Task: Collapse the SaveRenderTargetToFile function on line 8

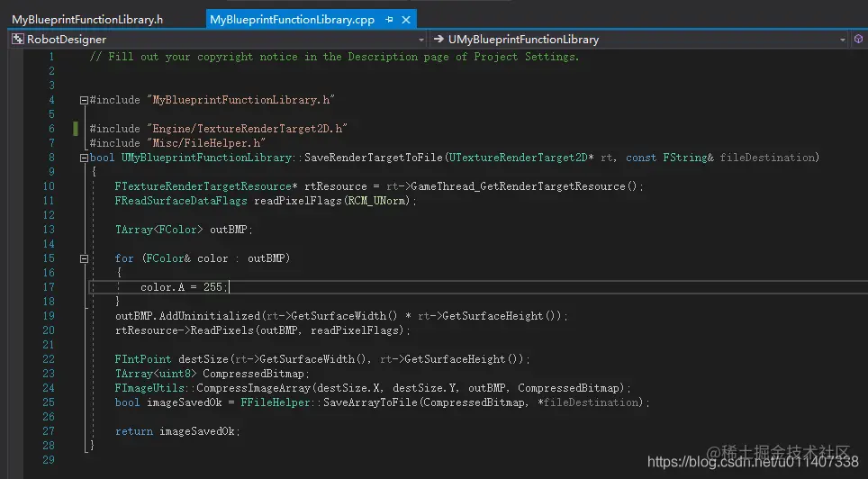Action: coord(84,158)
